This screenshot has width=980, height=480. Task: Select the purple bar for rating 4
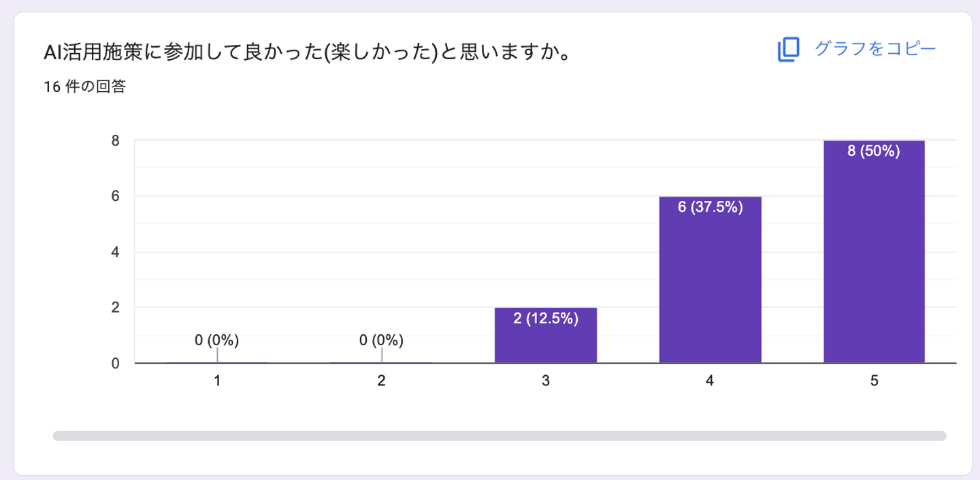pyautogui.click(x=710, y=280)
